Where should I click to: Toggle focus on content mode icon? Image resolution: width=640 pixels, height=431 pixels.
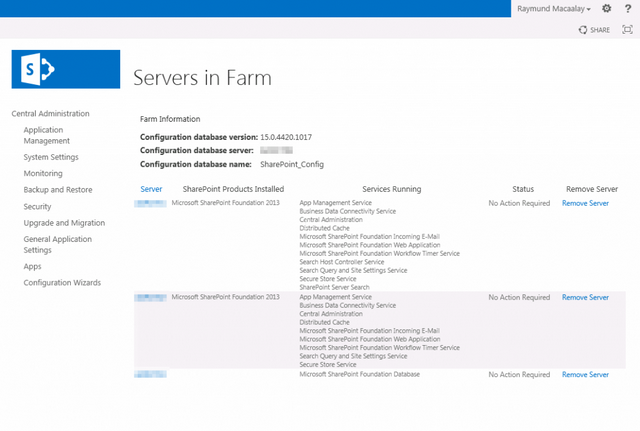pyautogui.click(x=627, y=29)
